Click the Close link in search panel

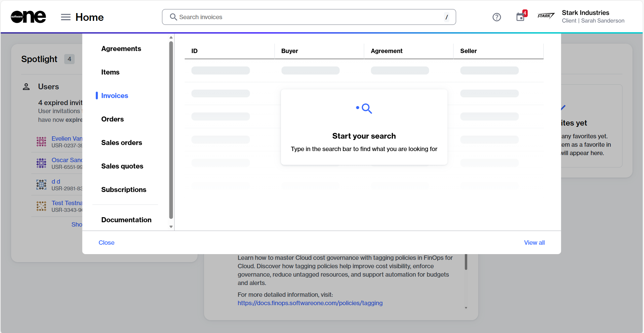coord(106,243)
